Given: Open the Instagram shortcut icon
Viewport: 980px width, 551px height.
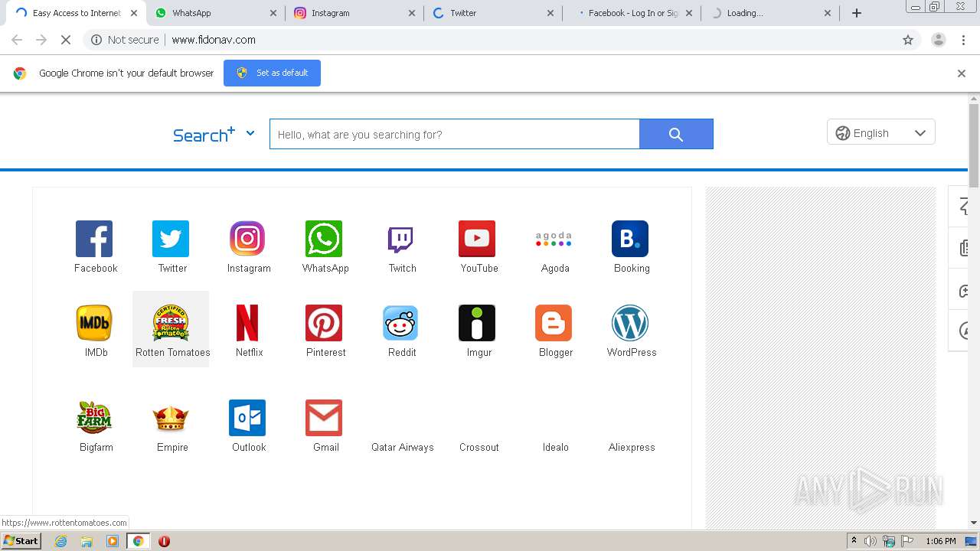Looking at the screenshot, I should pos(247,239).
